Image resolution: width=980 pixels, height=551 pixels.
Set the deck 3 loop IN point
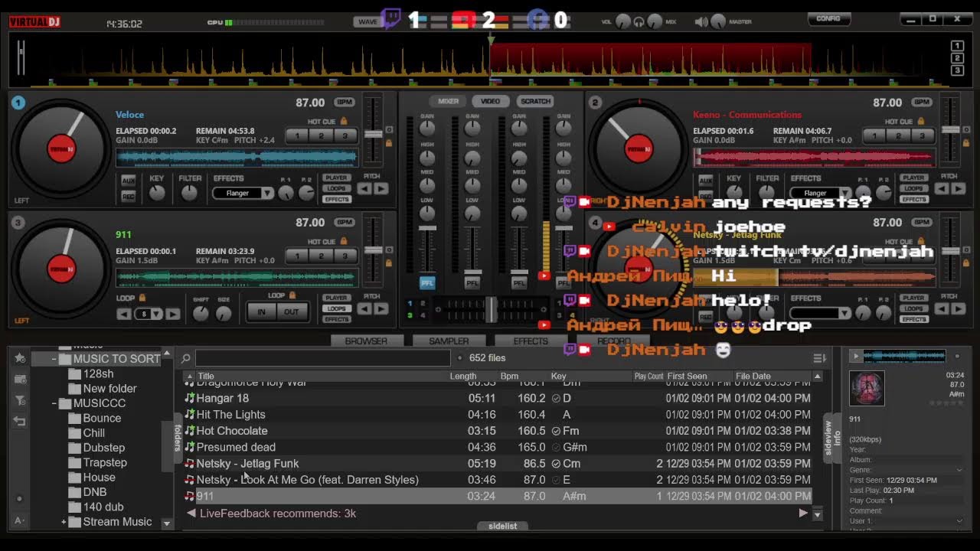coord(262,311)
